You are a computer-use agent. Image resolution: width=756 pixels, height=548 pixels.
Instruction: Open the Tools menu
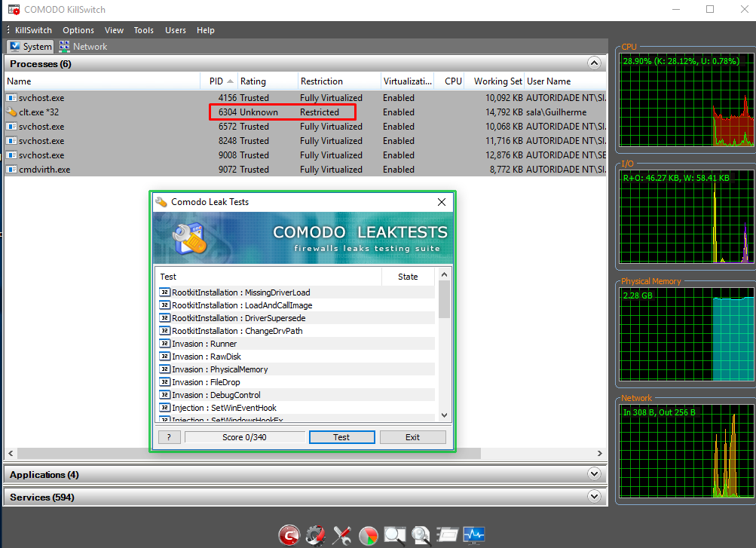pyautogui.click(x=144, y=30)
